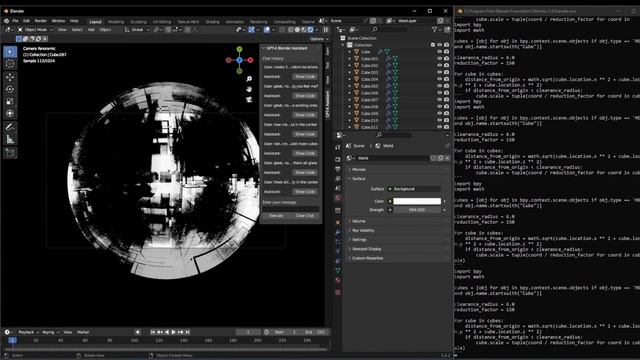
Task: Expand the Viewport Display panel
Action: 398,249
